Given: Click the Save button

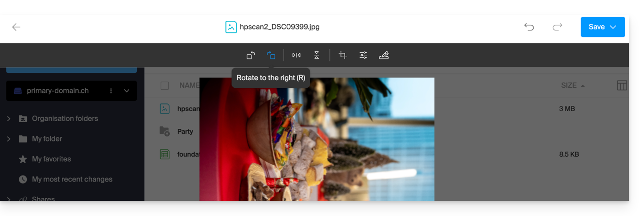Looking at the screenshot, I should click(596, 27).
